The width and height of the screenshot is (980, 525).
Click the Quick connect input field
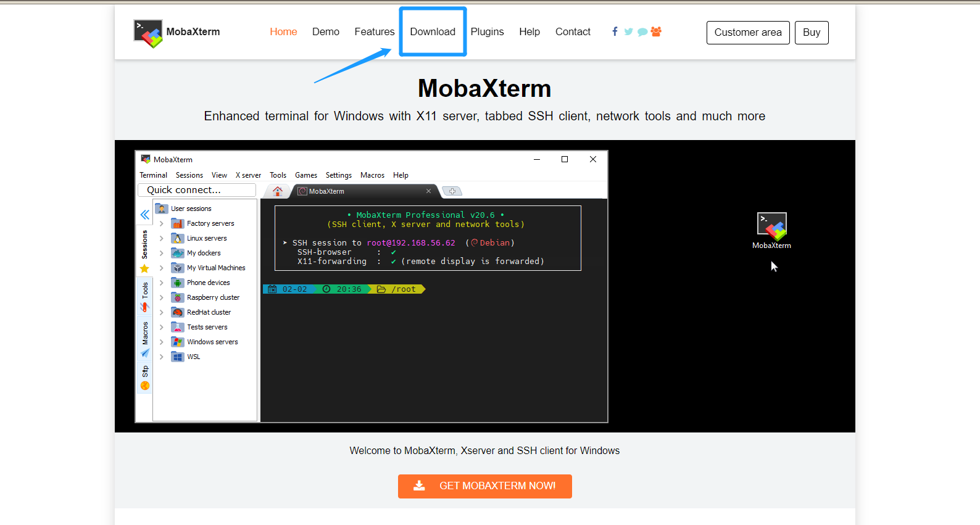tap(197, 190)
